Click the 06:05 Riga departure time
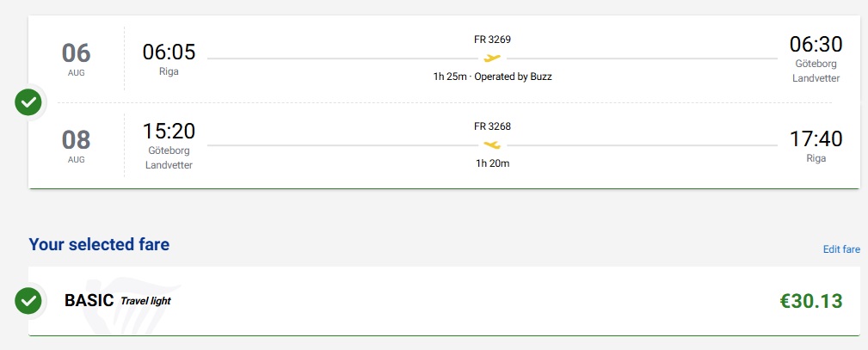The width and height of the screenshot is (868, 350). (x=169, y=52)
